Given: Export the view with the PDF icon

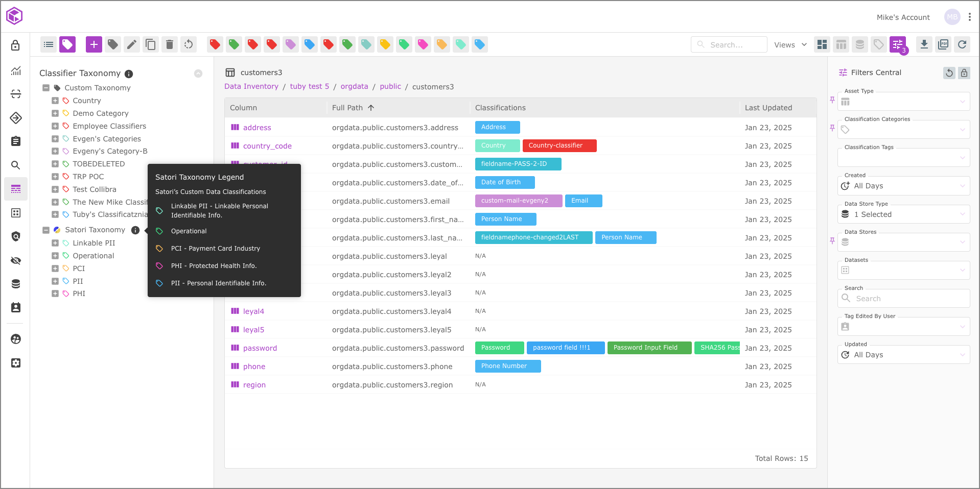Looking at the screenshot, I should 943,44.
